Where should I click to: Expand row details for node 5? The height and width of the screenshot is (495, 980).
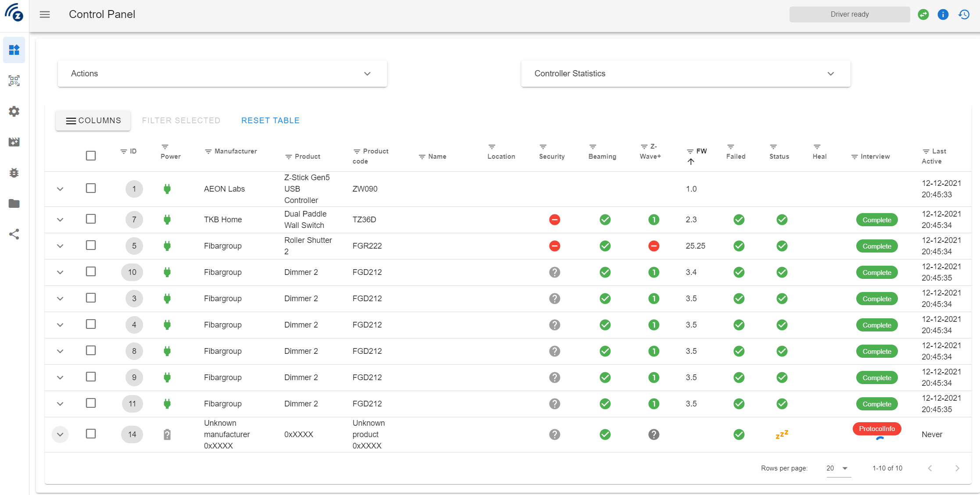click(x=60, y=246)
